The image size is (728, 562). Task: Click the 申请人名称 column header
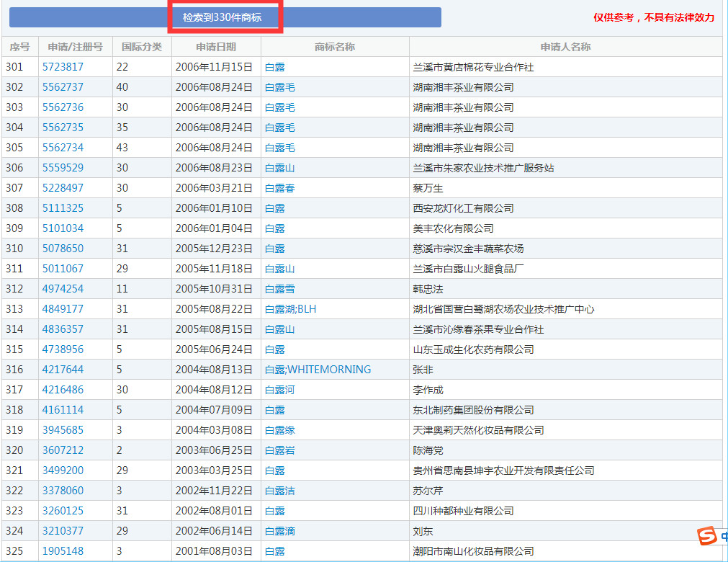(x=565, y=47)
